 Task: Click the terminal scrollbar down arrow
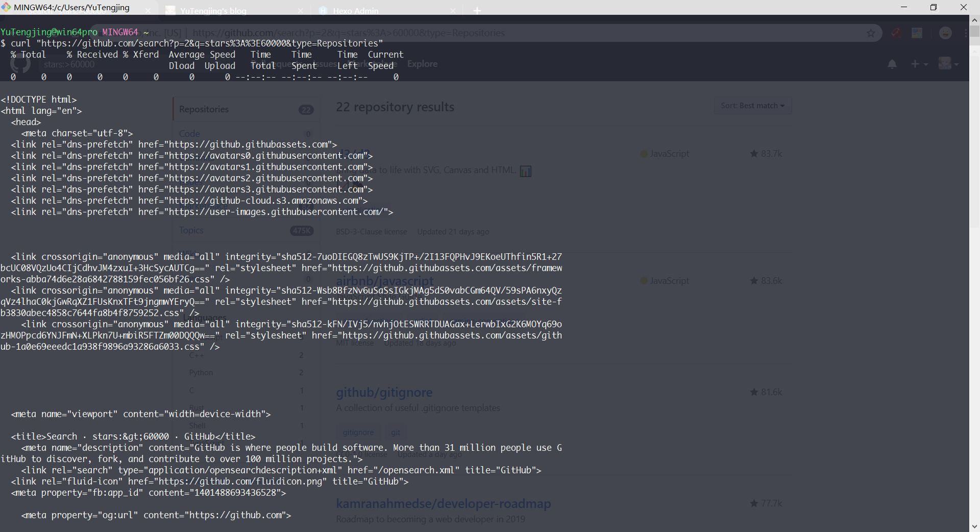point(974,526)
